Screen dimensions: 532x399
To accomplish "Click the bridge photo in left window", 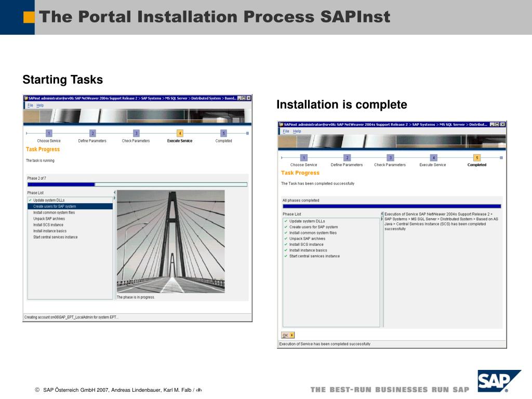I will (170, 241).
